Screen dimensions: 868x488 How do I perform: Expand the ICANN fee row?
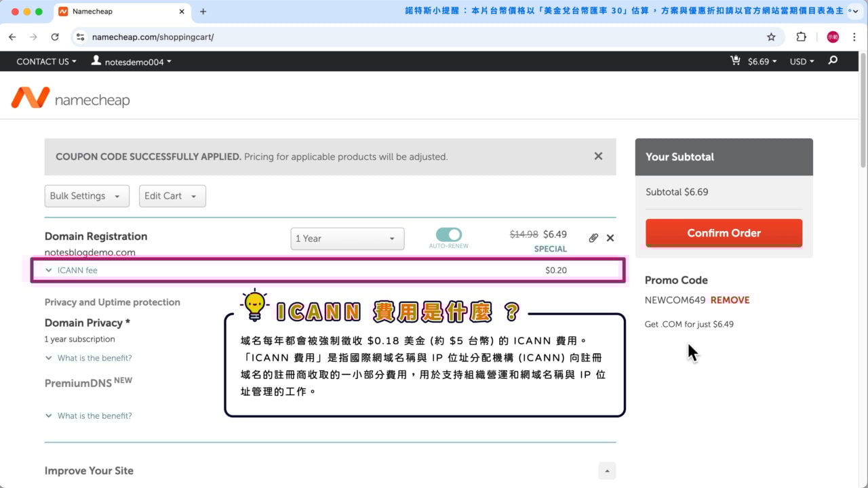coord(48,270)
